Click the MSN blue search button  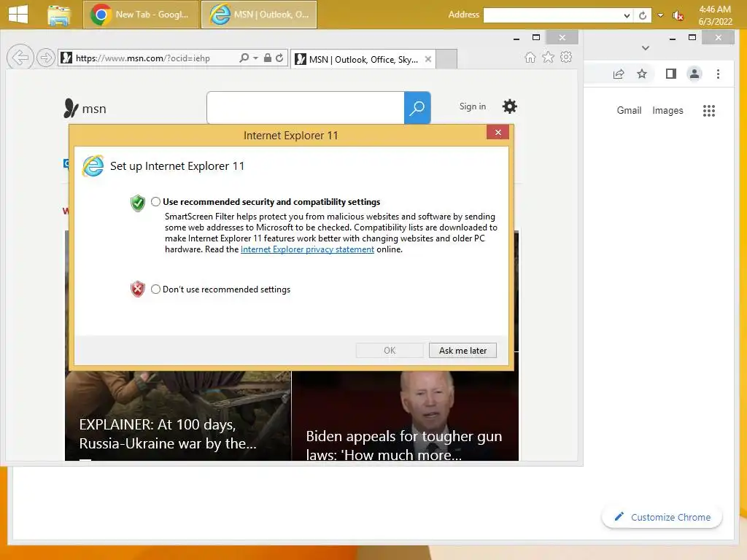(x=417, y=108)
